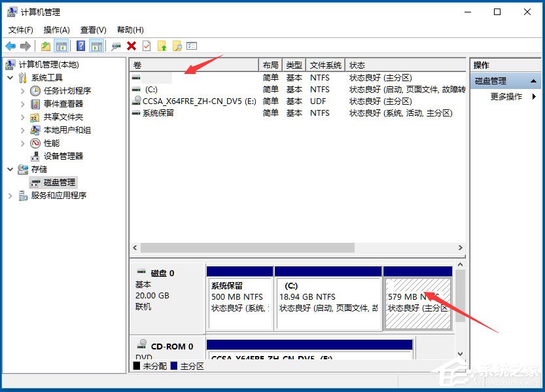Click the Forward navigation arrow icon
The height and width of the screenshot is (392, 545).
pyautogui.click(x=25, y=46)
